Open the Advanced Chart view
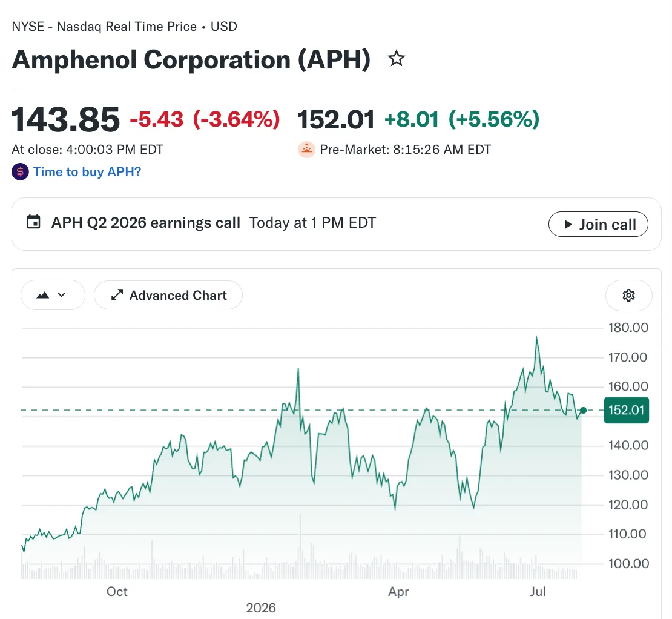672x619 pixels. (x=168, y=295)
